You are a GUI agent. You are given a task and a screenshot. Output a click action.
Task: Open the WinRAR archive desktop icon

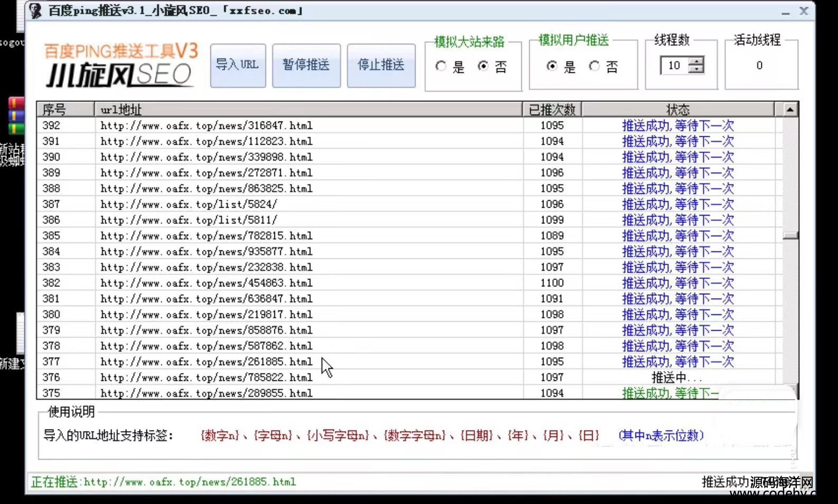point(16,115)
